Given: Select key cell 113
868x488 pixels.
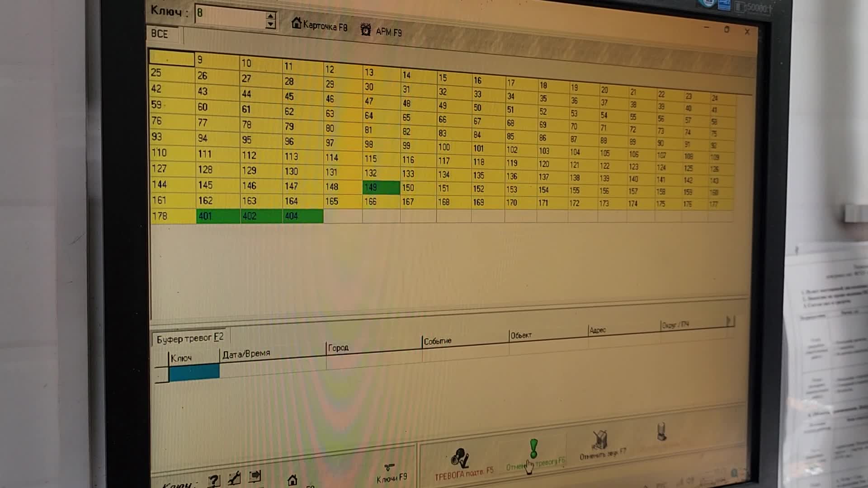Looking at the screenshot, I should 303,156.
